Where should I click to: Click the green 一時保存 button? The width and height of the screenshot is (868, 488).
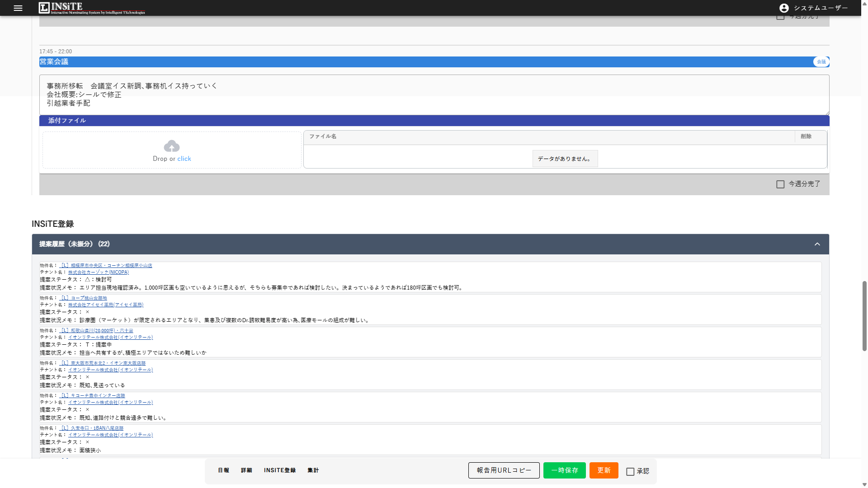pos(565,470)
